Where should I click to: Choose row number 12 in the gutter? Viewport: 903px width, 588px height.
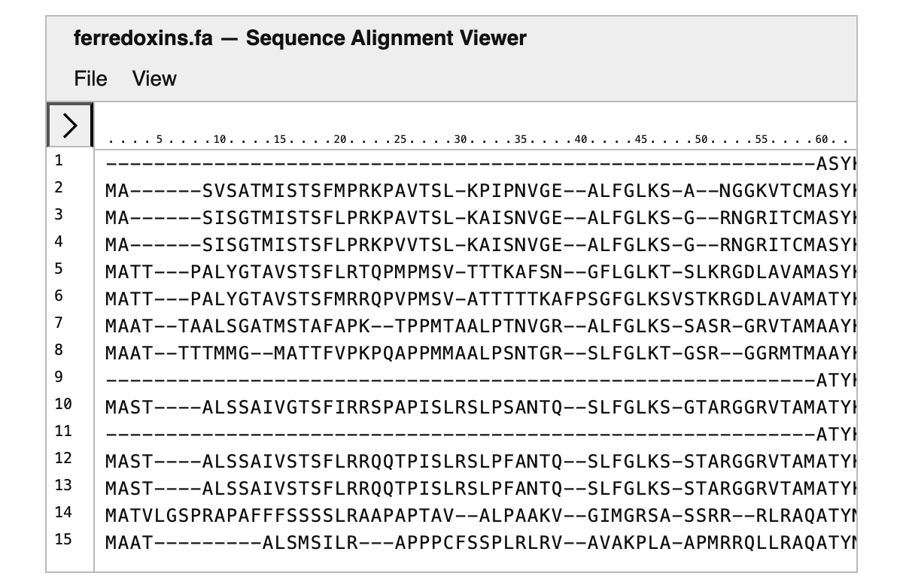(62, 458)
